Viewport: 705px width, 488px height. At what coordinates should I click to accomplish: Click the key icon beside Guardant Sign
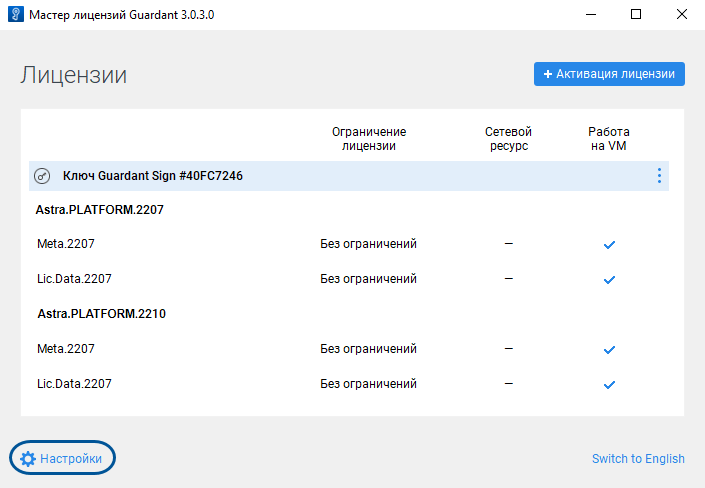(42, 176)
